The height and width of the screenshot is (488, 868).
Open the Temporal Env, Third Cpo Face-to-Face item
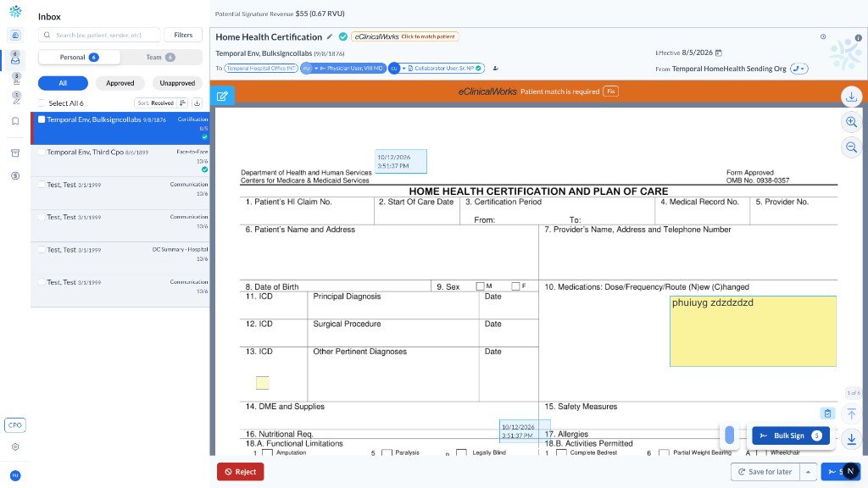tap(120, 160)
